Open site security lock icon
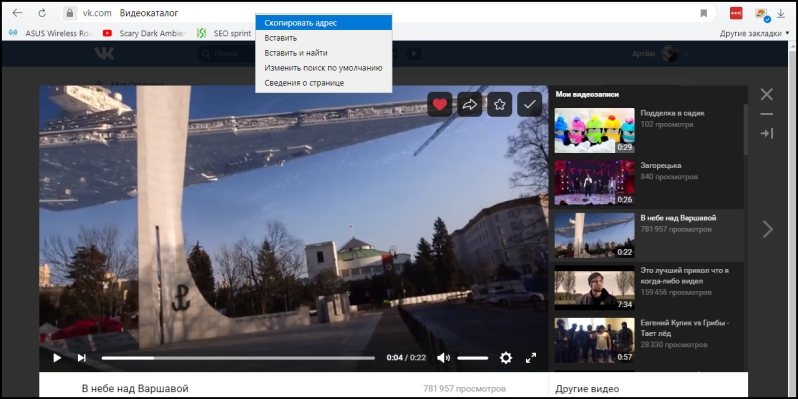 (70, 13)
